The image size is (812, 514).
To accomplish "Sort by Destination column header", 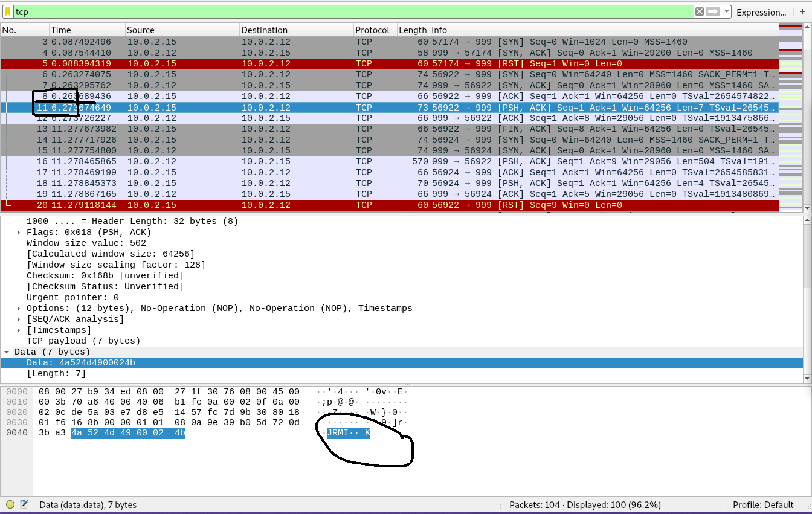I will click(296, 30).
